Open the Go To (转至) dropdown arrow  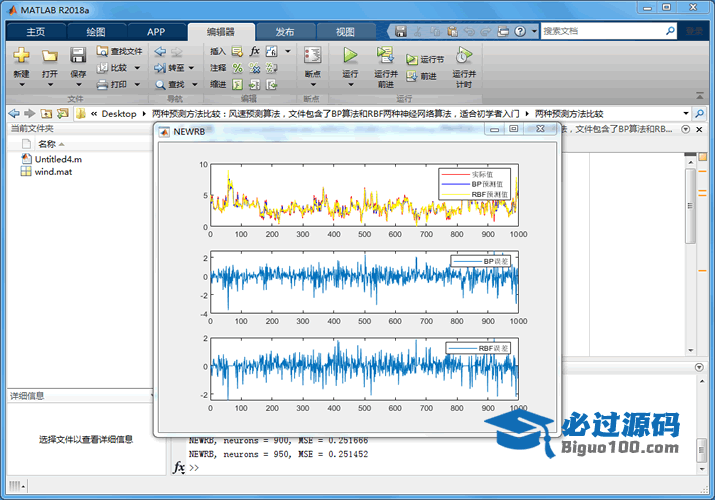tap(191, 68)
